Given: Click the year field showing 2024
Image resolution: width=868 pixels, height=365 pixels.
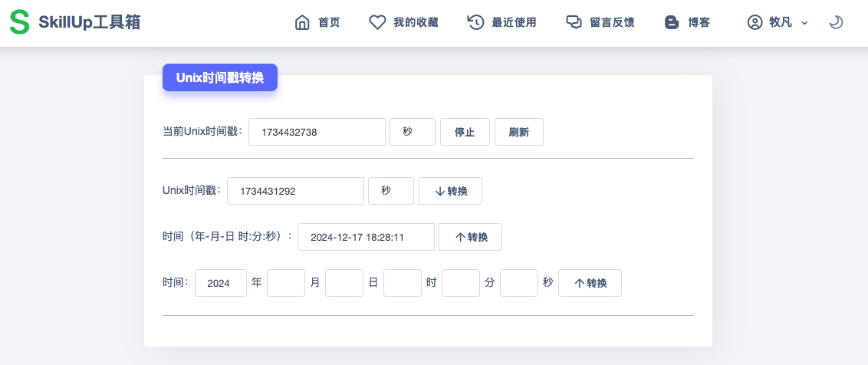Looking at the screenshot, I should 221,283.
